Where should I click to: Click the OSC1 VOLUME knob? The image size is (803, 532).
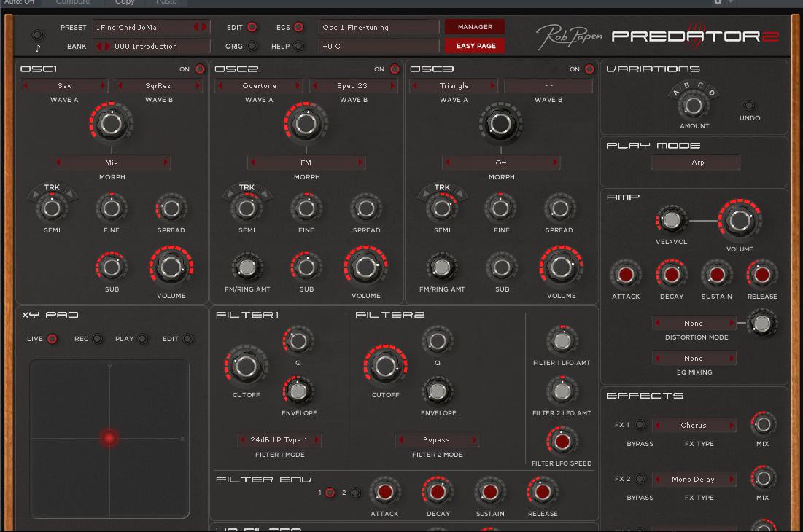(x=171, y=267)
